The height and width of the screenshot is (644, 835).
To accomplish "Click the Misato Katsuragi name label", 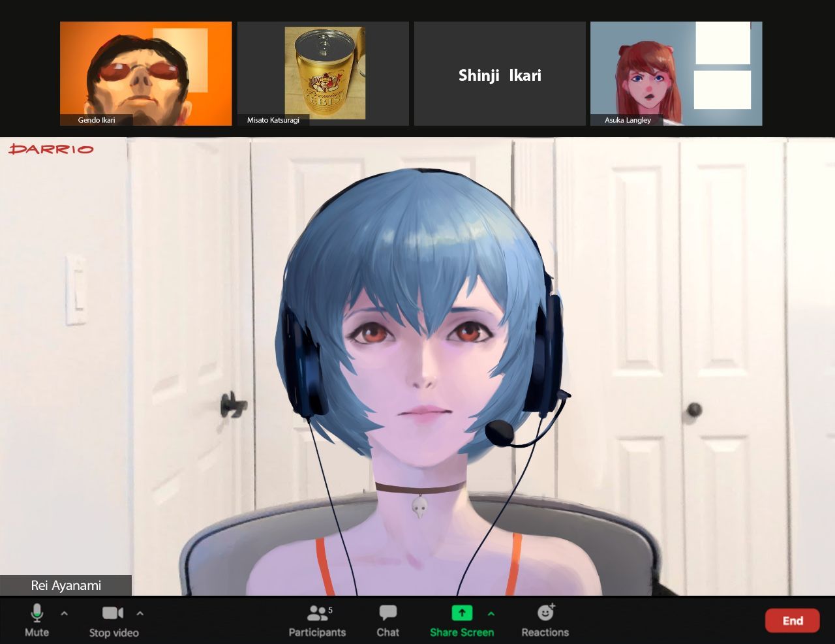I will pyautogui.click(x=273, y=120).
